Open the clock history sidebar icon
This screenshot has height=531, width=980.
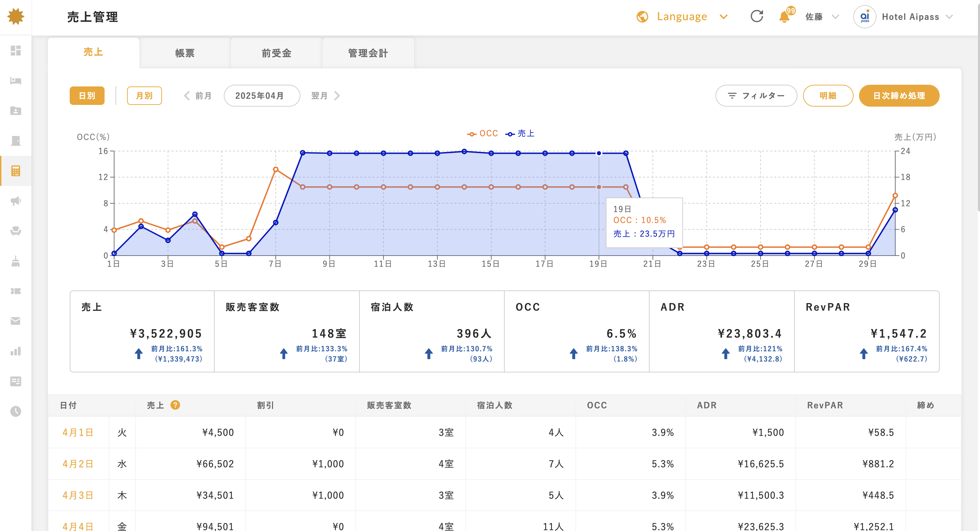[x=16, y=411]
